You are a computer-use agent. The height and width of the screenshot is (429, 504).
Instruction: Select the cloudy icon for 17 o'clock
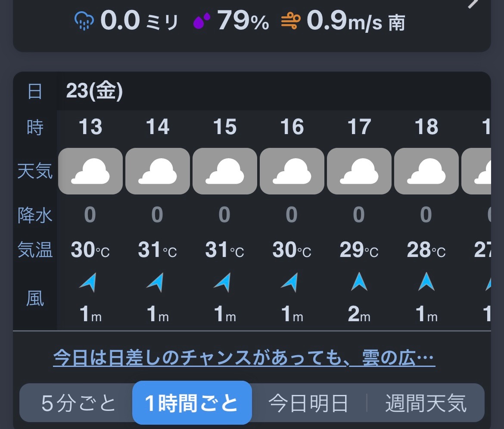coord(359,171)
